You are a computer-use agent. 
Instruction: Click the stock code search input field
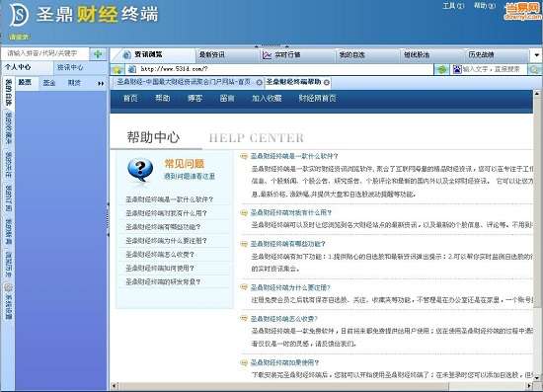(x=45, y=53)
